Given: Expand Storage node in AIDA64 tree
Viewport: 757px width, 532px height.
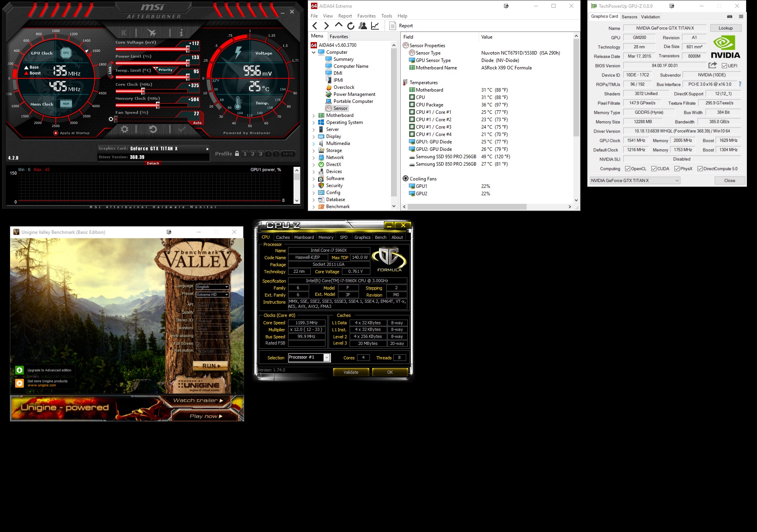Looking at the screenshot, I should (x=314, y=151).
